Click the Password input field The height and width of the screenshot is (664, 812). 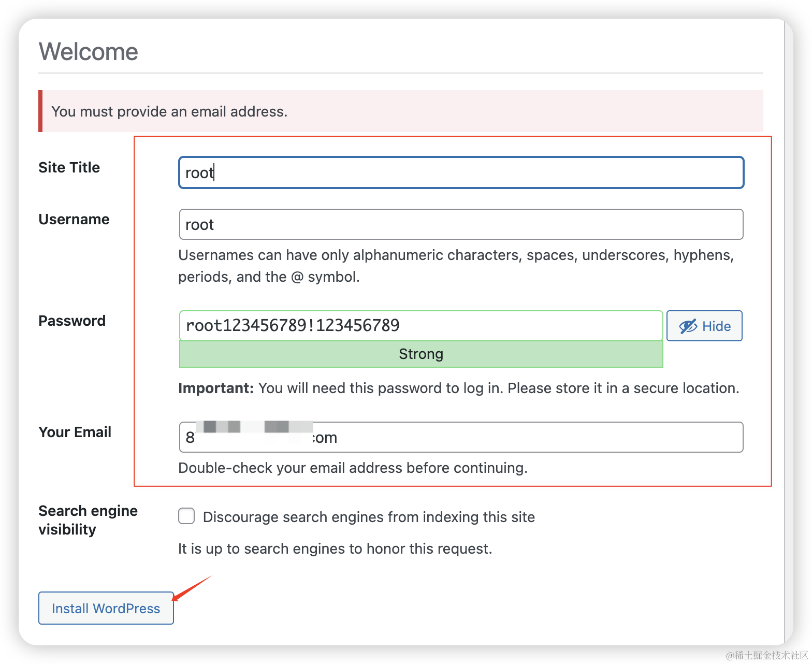click(x=421, y=326)
